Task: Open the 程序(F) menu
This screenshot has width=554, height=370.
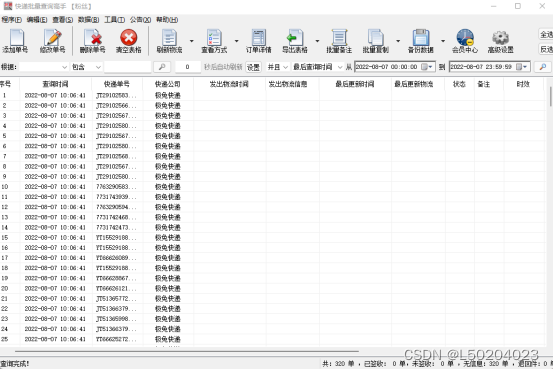Action: point(11,20)
